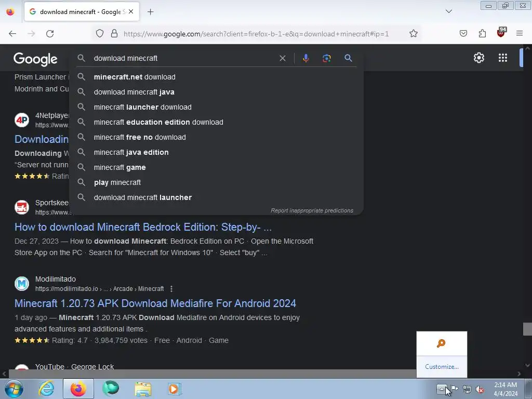Screen dimensions: 532x399
Task: Start voice search with microphone
Action: tap(305, 58)
